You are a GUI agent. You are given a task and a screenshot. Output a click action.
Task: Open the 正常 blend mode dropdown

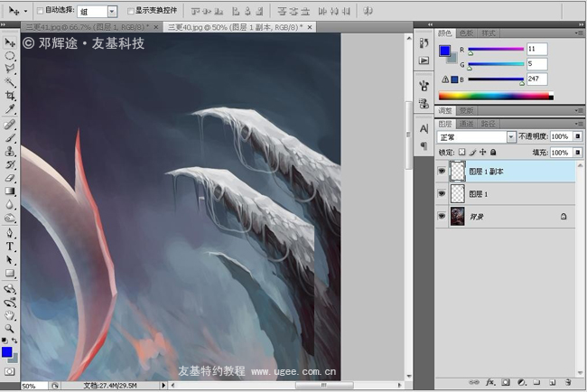coord(511,137)
